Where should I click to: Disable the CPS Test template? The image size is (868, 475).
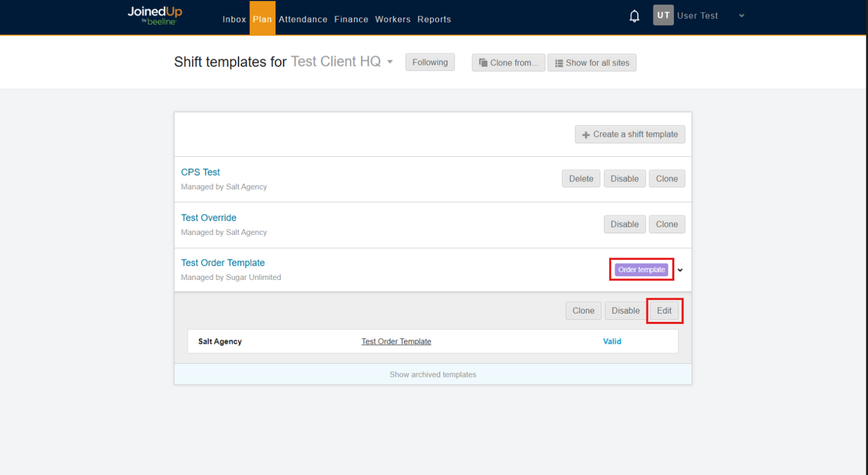tap(625, 179)
